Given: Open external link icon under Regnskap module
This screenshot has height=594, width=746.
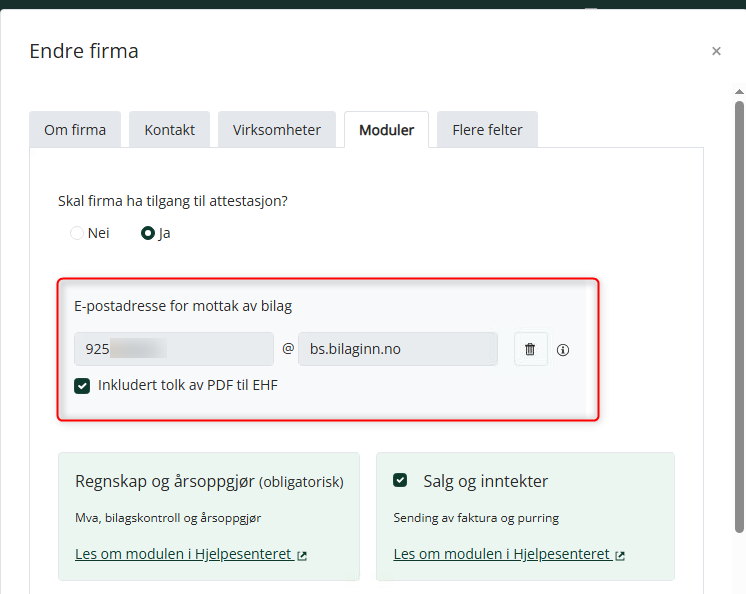Looking at the screenshot, I should (x=302, y=555).
